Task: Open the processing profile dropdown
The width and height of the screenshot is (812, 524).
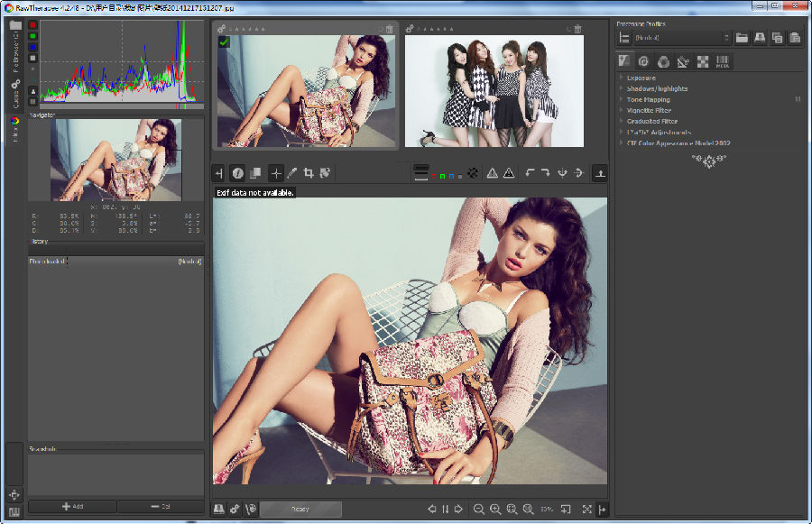Action: (x=681, y=38)
